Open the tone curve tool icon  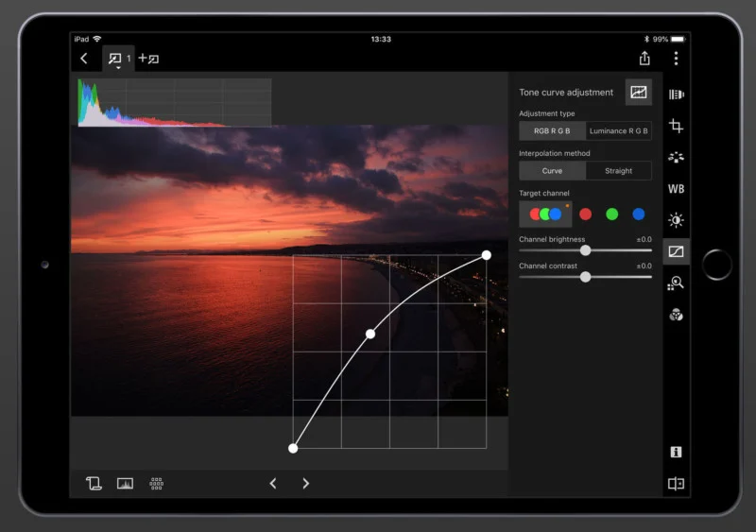(676, 251)
